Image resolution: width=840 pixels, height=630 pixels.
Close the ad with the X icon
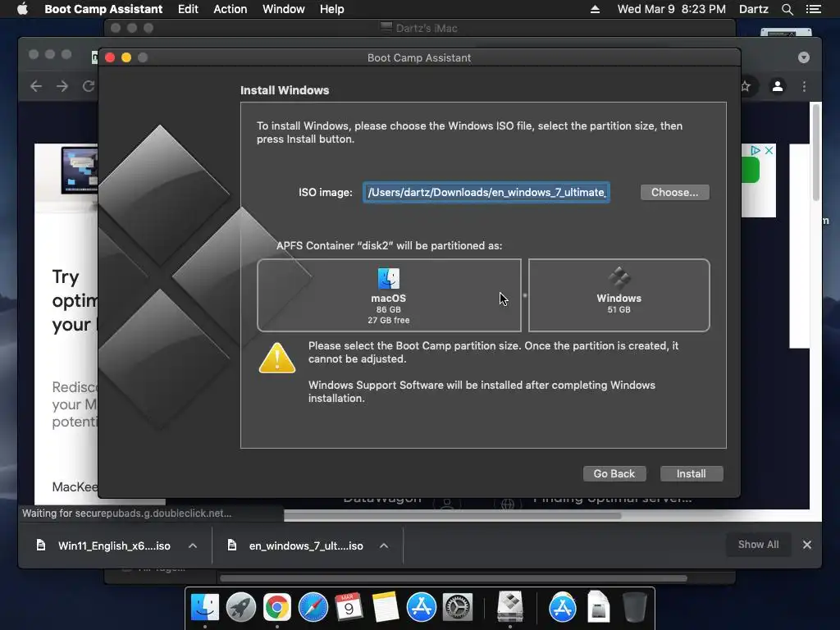(769, 151)
